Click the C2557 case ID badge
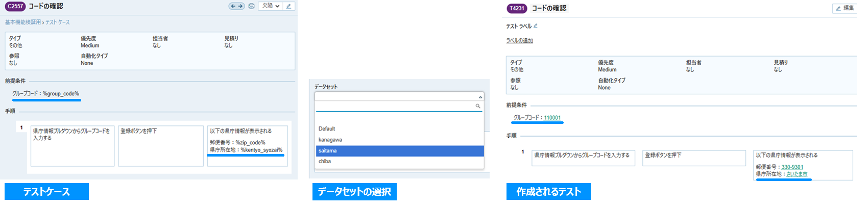Screen dimensions: 868x206 pyautogui.click(x=15, y=6)
